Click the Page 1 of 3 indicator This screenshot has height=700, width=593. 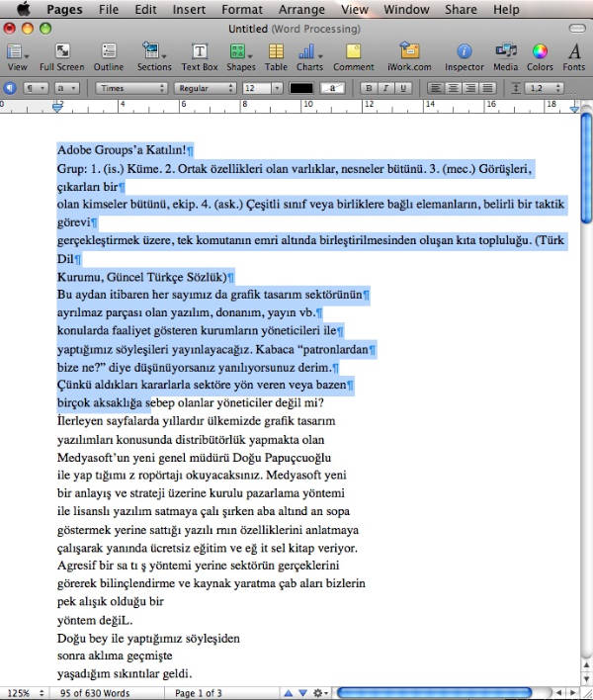click(x=198, y=693)
